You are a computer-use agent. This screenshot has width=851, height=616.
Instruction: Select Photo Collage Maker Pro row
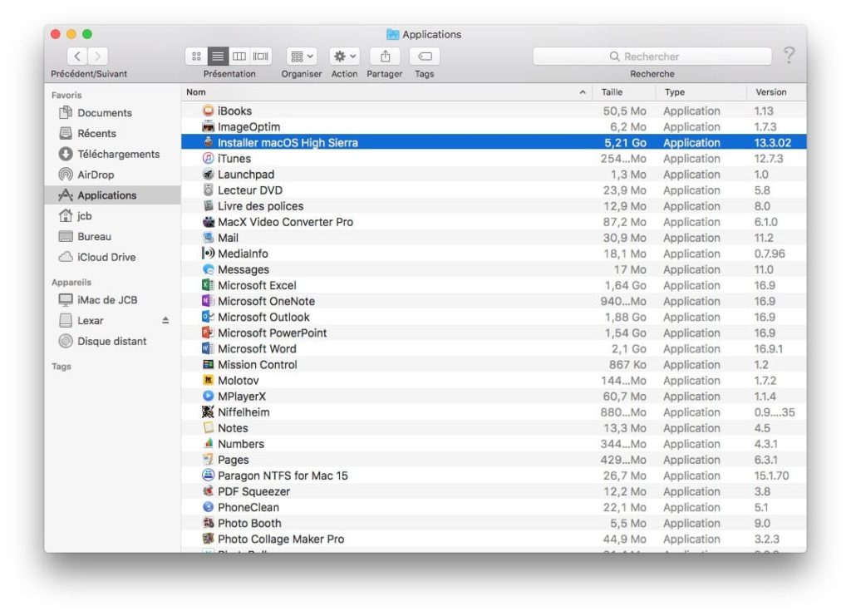[494, 540]
